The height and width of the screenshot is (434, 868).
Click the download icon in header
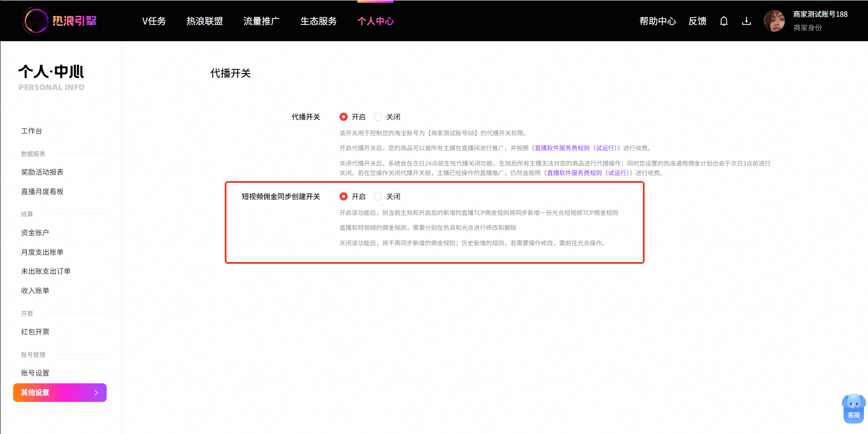[x=746, y=21]
